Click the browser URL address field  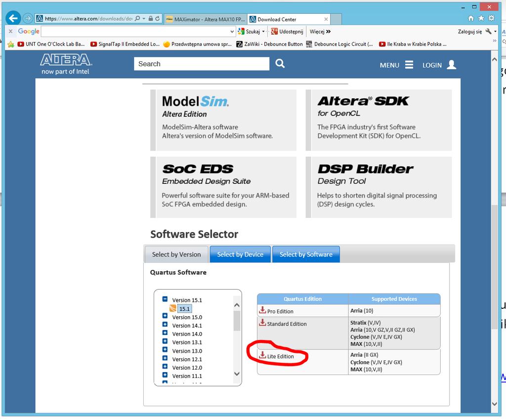click(88, 19)
